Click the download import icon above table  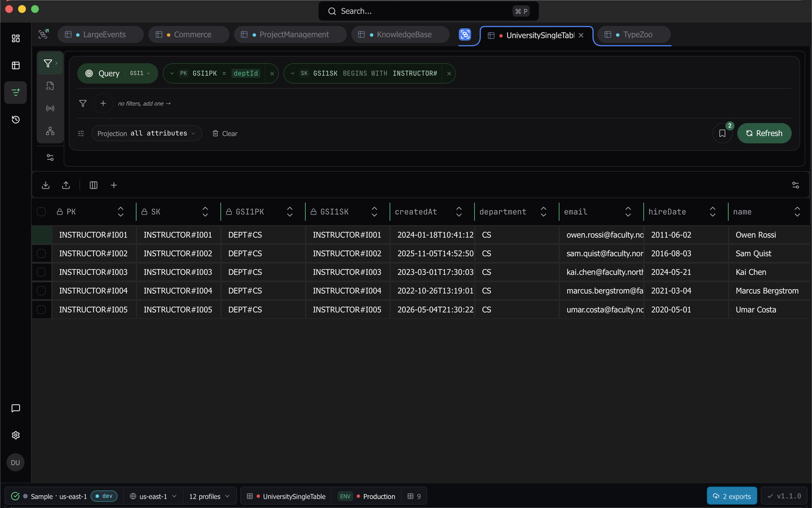[46, 185]
